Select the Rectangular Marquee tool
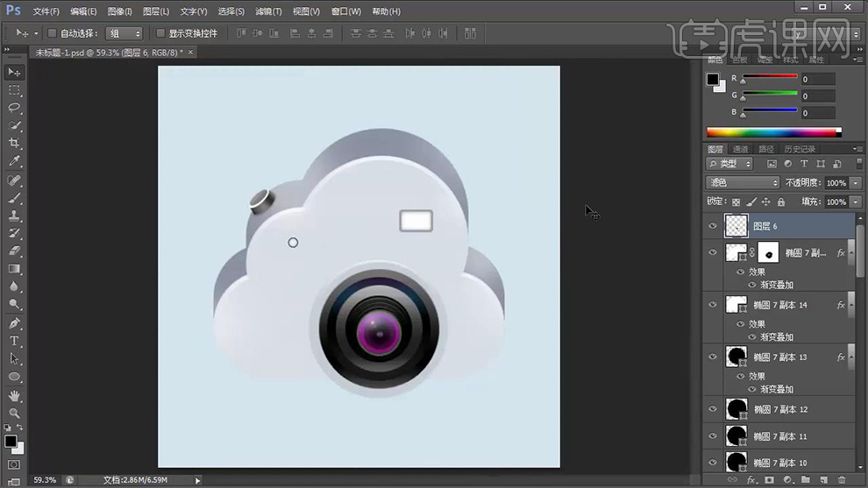868x488 pixels. coord(14,90)
